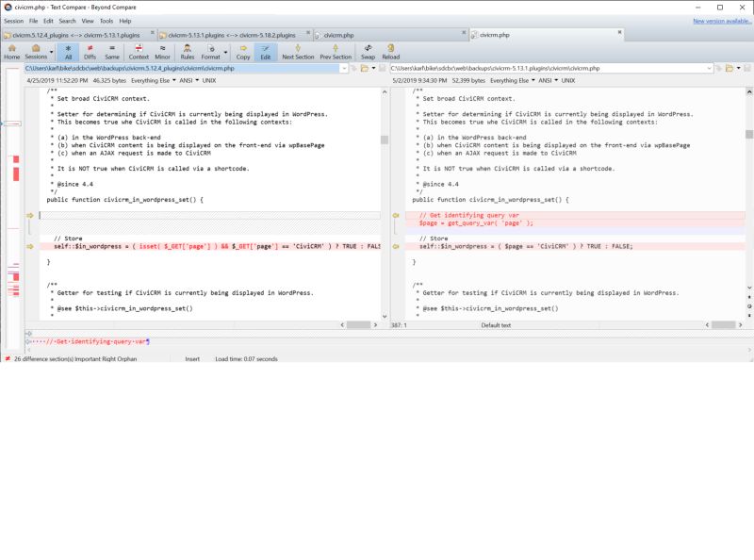Image resolution: width=754 pixels, height=560 pixels.
Task: Toggle show Same lines filter
Action: 112,52
